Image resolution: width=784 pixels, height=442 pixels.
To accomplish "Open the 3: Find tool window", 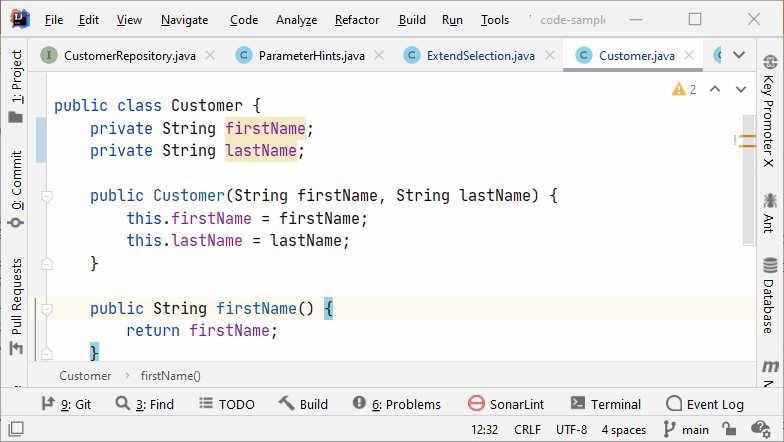I will pos(144,404).
